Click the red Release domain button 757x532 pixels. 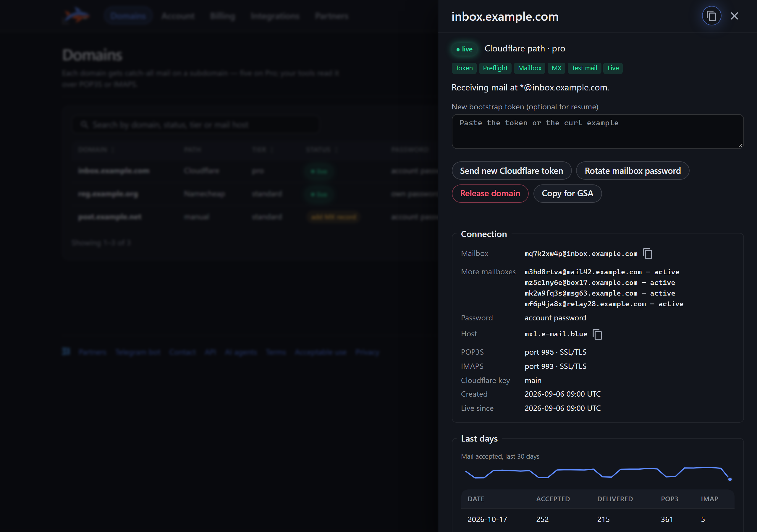[x=490, y=194]
